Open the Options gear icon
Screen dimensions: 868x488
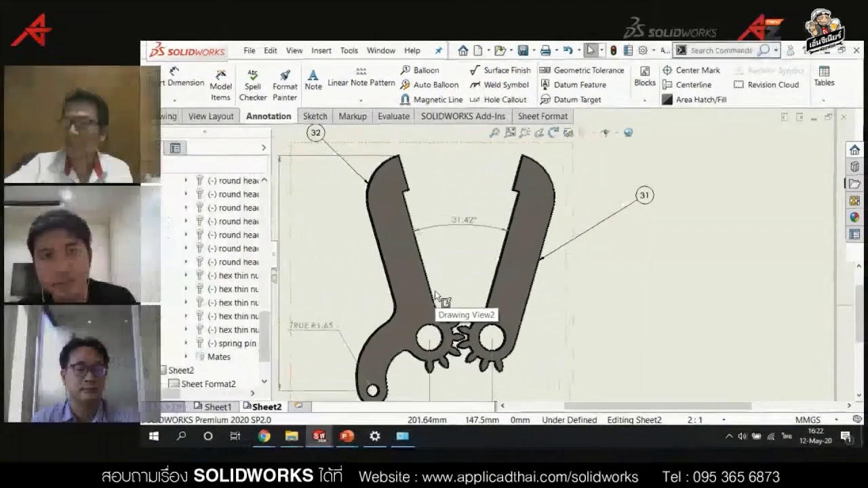click(x=643, y=50)
